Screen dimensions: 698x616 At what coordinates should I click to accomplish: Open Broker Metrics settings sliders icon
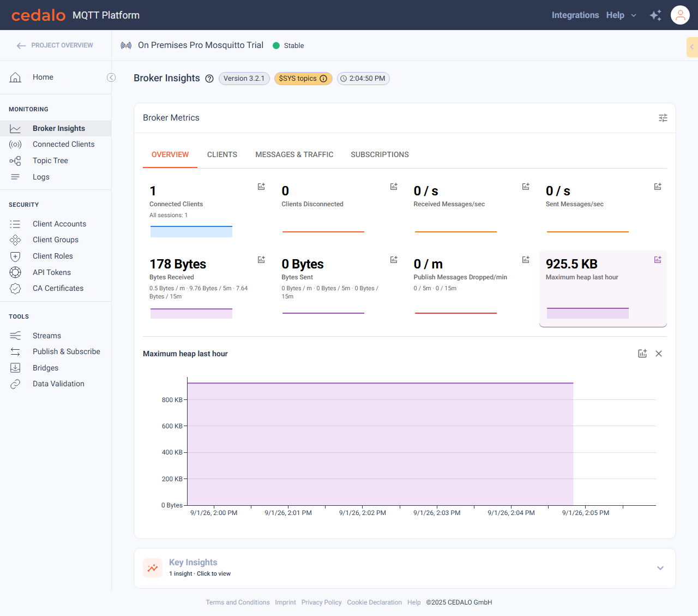click(663, 118)
